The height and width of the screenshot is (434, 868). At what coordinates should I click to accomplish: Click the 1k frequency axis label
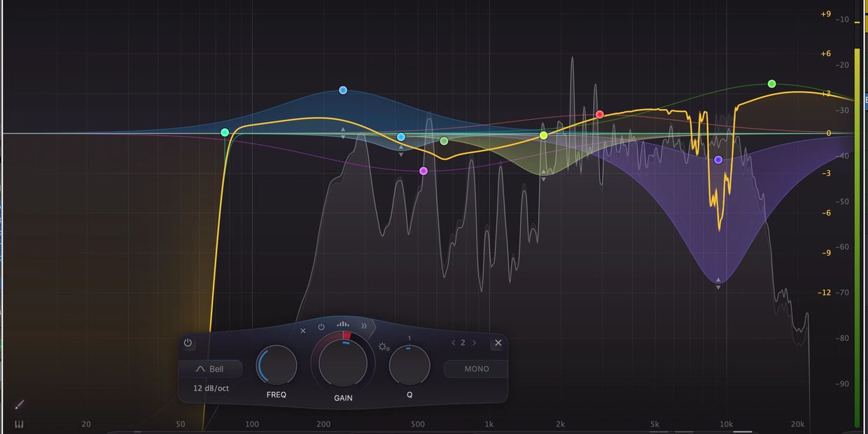[x=489, y=424]
